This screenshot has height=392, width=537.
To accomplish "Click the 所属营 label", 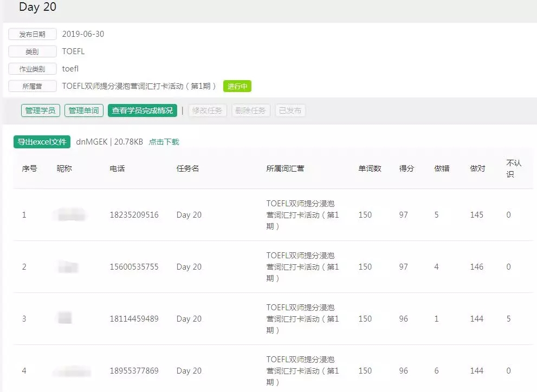I will click(x=33, y=86).
